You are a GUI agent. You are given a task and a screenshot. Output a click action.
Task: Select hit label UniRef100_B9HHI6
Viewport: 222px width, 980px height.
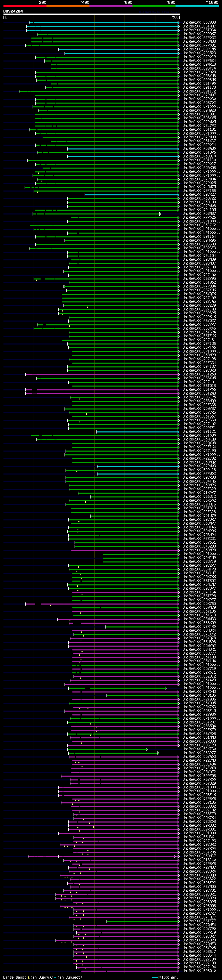coord(199,504)
